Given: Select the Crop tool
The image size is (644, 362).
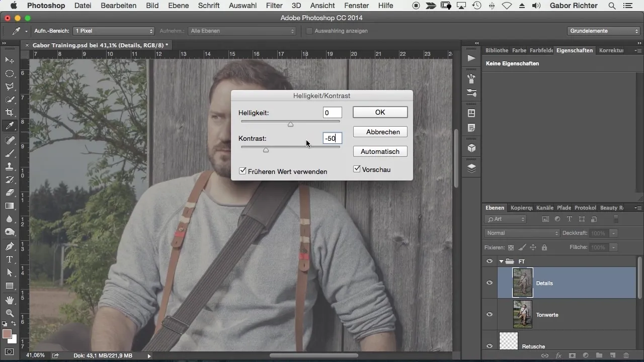Looking at the screenshot, I should pyautogui.click(x=10, y=113).
